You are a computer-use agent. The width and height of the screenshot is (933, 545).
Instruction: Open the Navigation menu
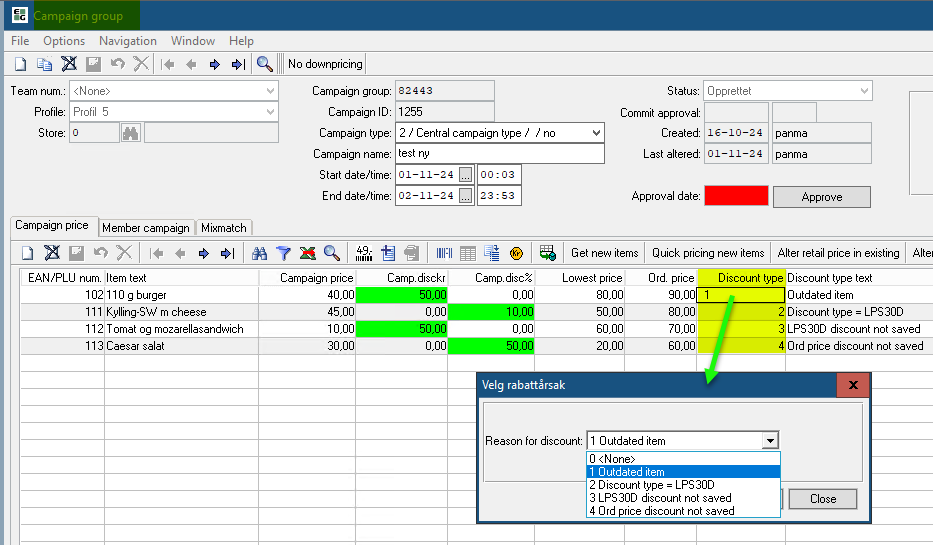coord(127,41)
